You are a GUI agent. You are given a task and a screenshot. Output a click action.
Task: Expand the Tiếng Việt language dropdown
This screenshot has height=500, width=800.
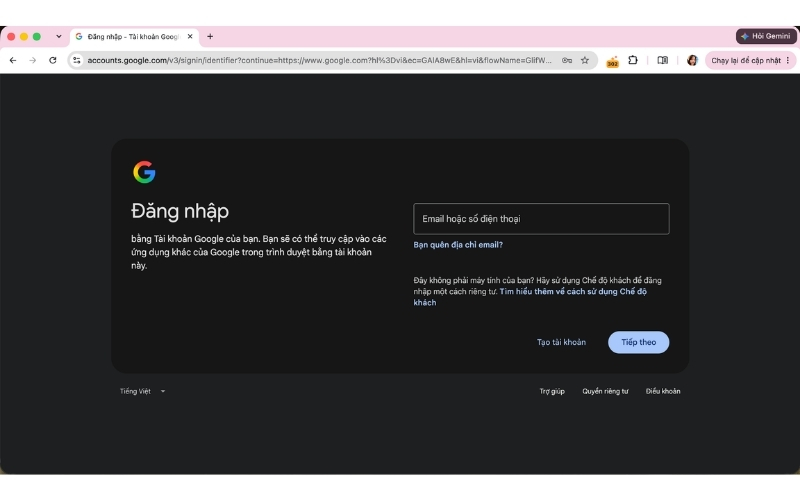[x=143, y=391]
